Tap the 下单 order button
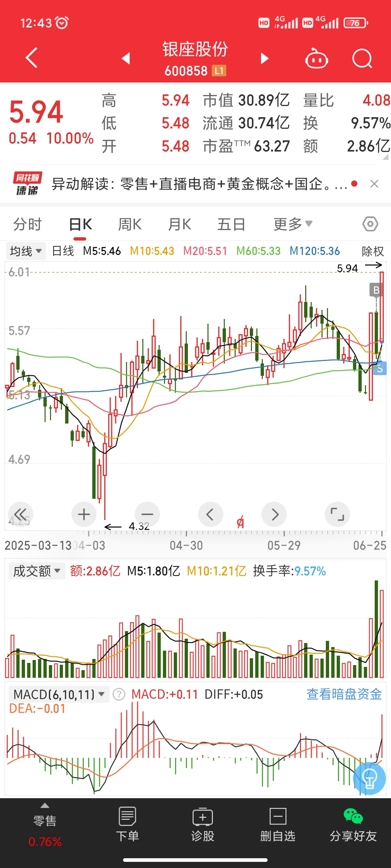Viewport: 391px width, 868px height. click(x=127, y=825)
